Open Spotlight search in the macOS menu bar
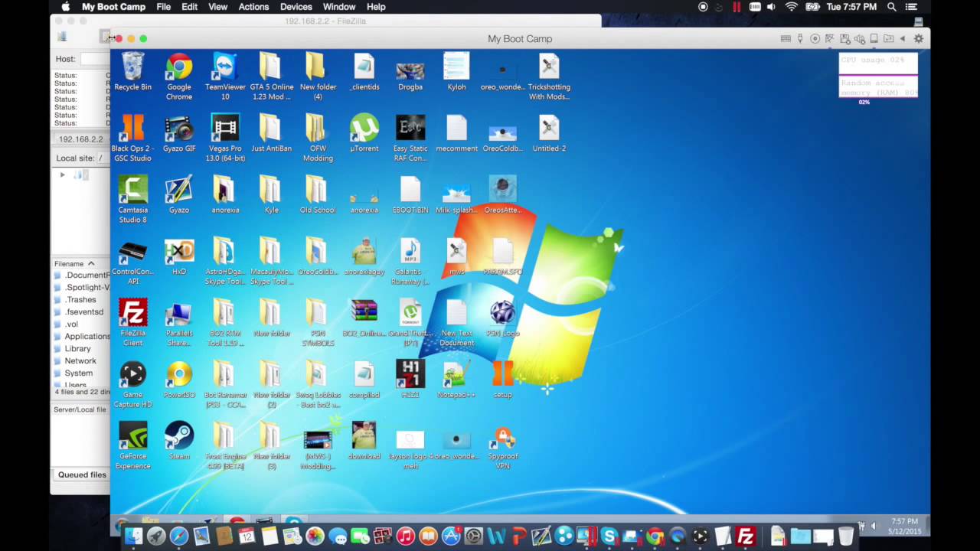This screenshot has width=980, height=551. tap(892, 7)
